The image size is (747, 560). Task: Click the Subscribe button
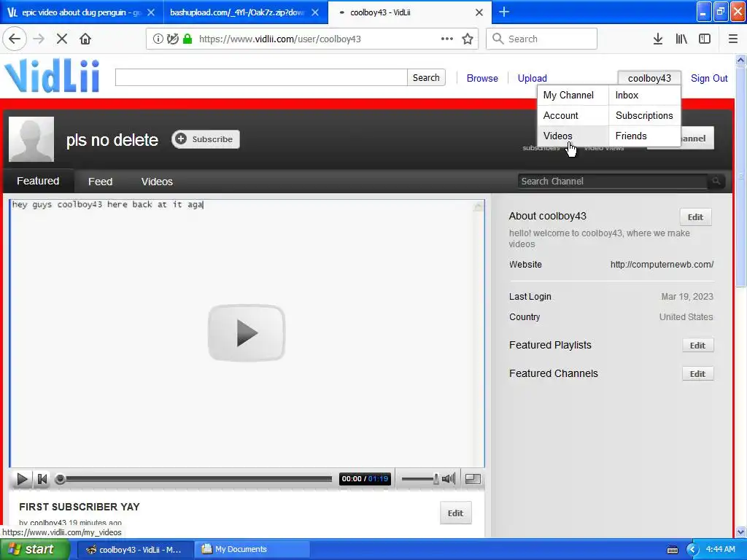(x=205, y=139)
